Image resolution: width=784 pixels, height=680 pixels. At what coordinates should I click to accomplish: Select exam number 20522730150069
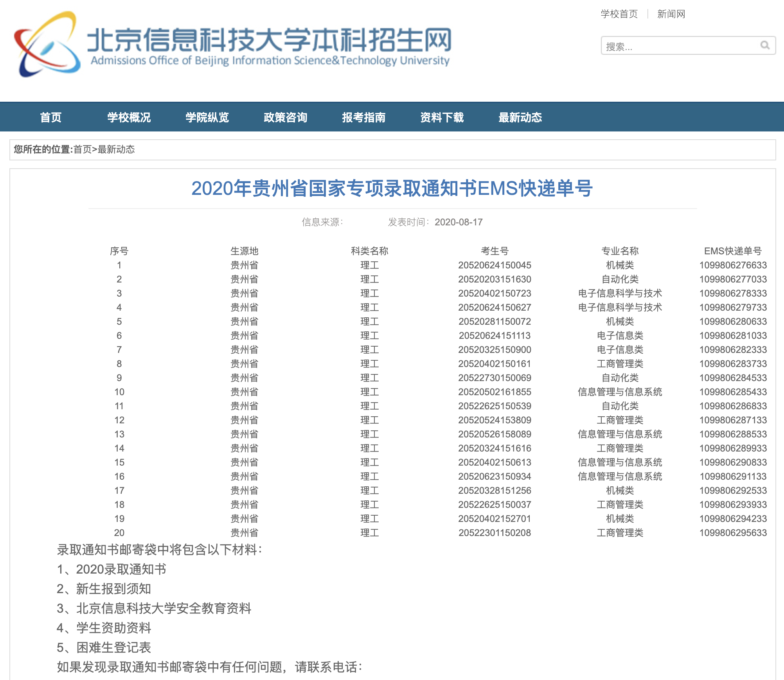495,378
